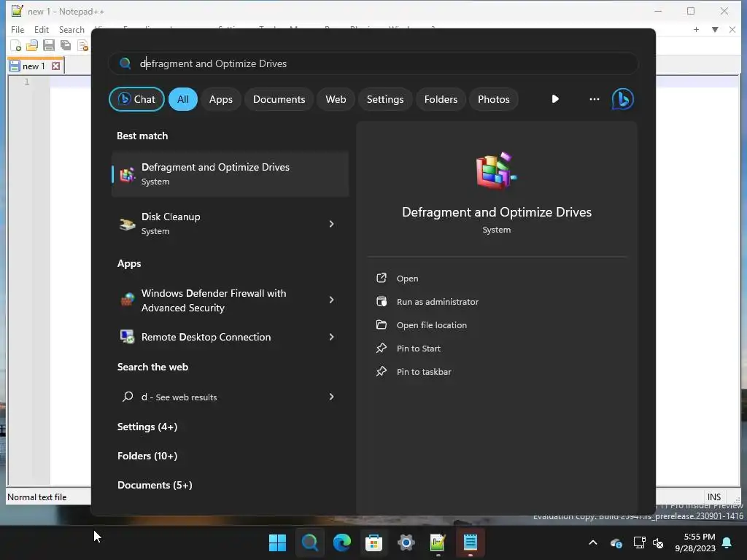This screenshot has height=560, width=747.
Task: Expand Disk Cleanup details chevron
Action: (332, 223)
